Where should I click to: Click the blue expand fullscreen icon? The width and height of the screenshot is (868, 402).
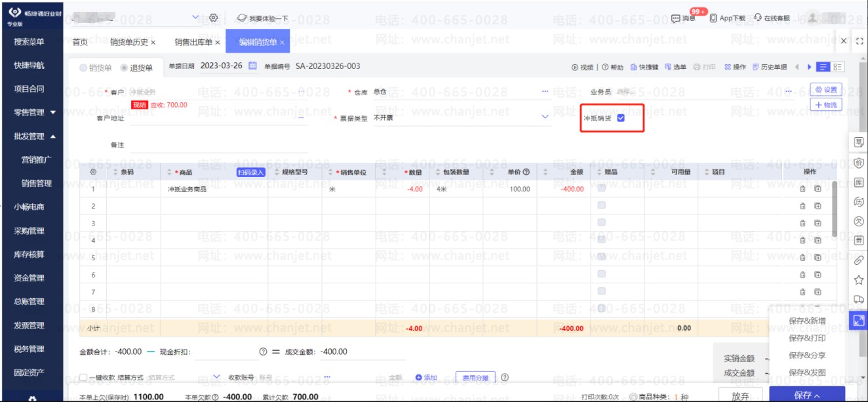click(858, 321)
